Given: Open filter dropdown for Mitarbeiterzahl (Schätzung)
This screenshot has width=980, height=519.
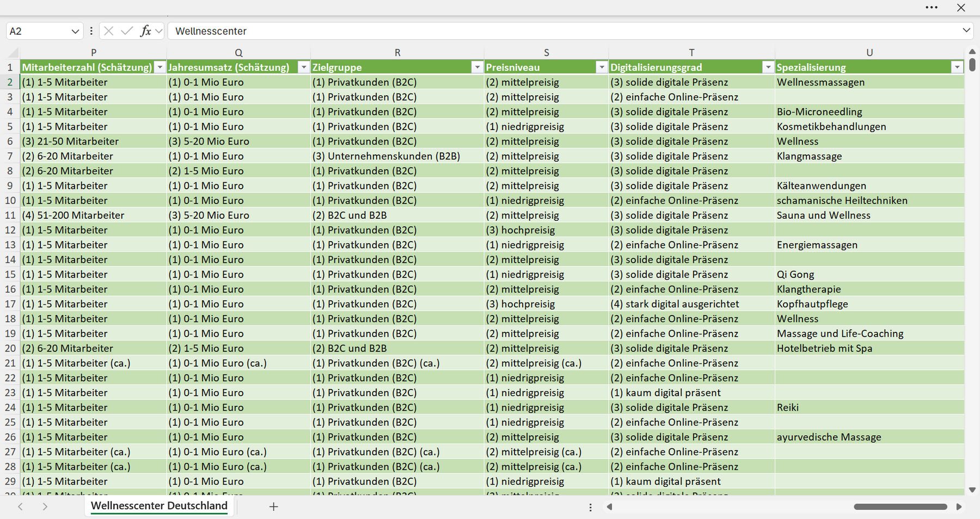Looking at the screenshot, I should pyautogui.click(x=160, y=67).
